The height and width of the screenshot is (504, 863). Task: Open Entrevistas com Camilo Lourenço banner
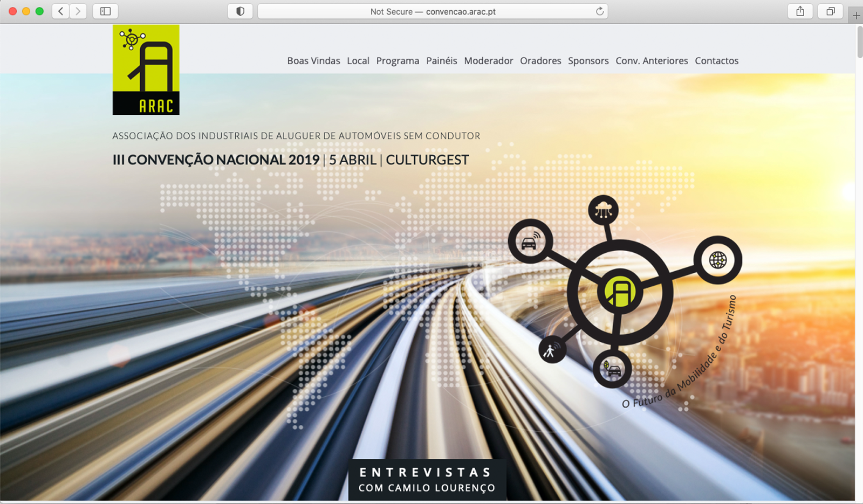point(427,480)
